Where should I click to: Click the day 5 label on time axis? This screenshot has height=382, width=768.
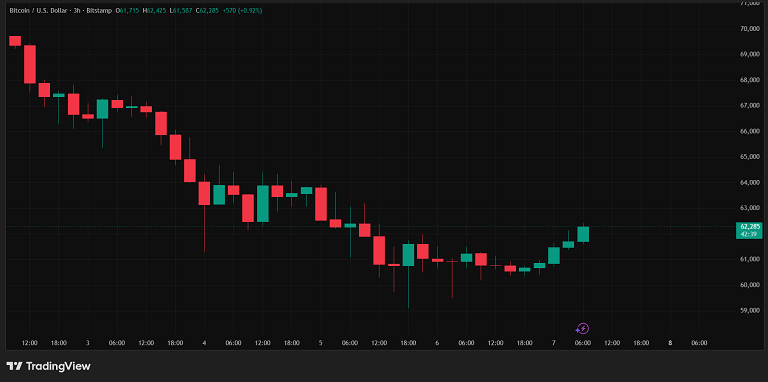[x=320, y=343]
